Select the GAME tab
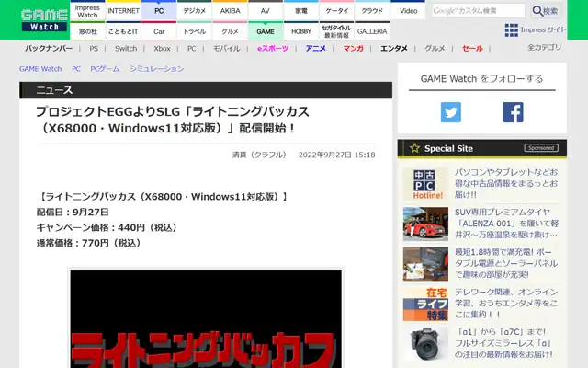The height and width of the screenshot is (368, 588). [x=266, y=31]
